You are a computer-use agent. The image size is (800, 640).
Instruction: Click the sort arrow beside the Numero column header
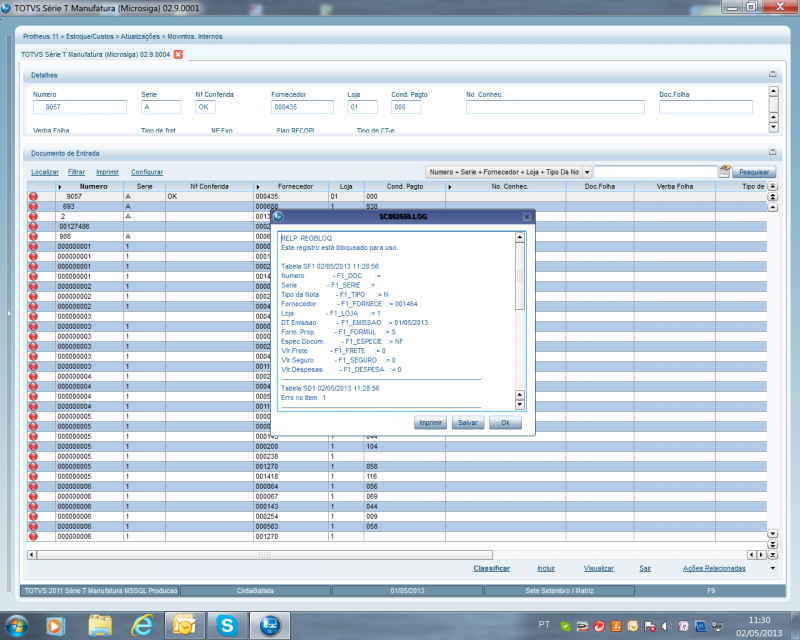[60, 187]
